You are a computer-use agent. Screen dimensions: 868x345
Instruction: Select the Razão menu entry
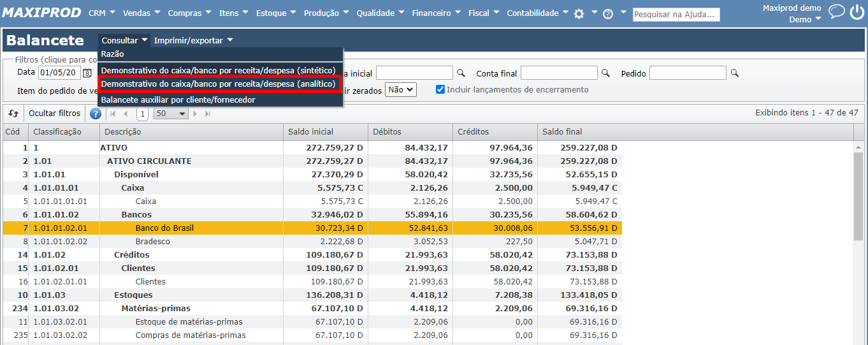pyautogui.click(x=113, y=54)
